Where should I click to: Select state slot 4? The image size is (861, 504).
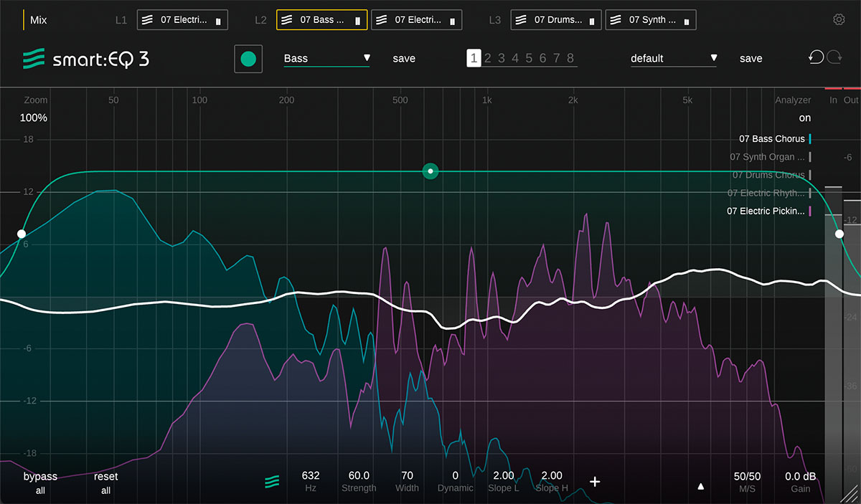pyautogui.click(x=514, y=59)
